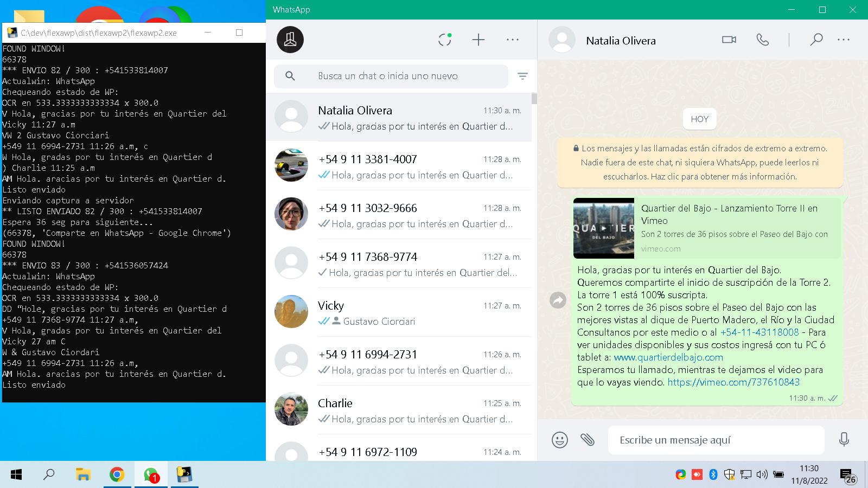Open the WhatsApp Status icon
Viewport: 868px width, 488px height.
click(445, 40)
